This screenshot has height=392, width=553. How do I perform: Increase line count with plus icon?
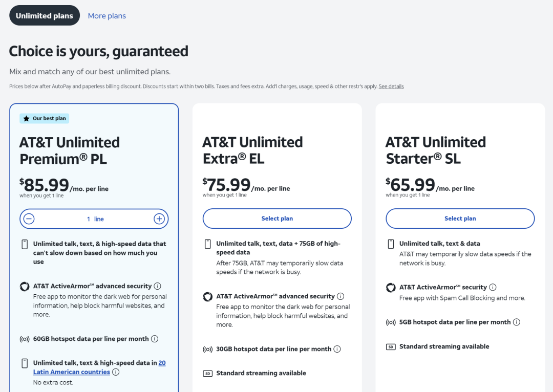[x=159, y=219]
